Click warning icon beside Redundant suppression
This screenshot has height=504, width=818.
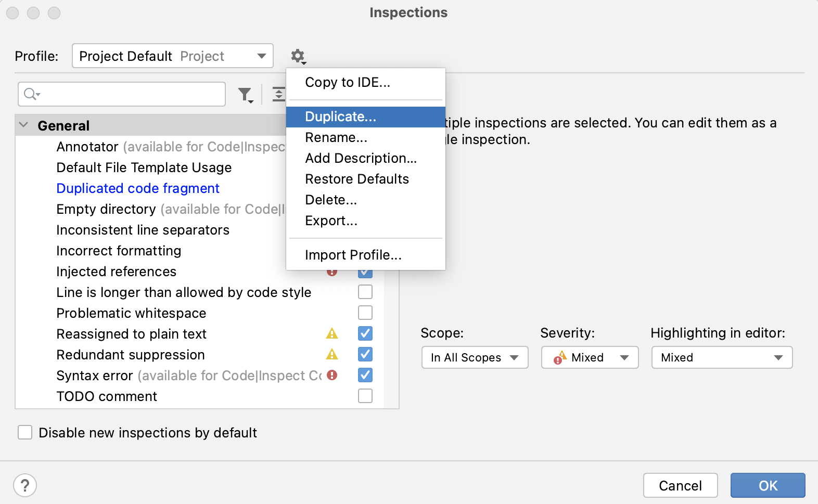tap(332, 354)
